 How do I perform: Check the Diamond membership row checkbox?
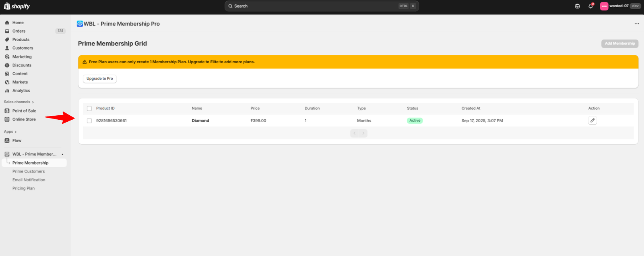point(89,121)
